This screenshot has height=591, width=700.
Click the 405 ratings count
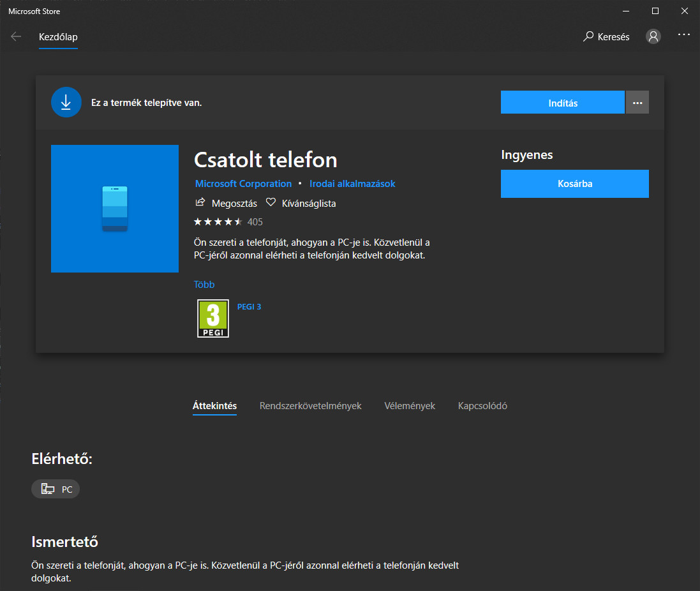tap(255, 222)
